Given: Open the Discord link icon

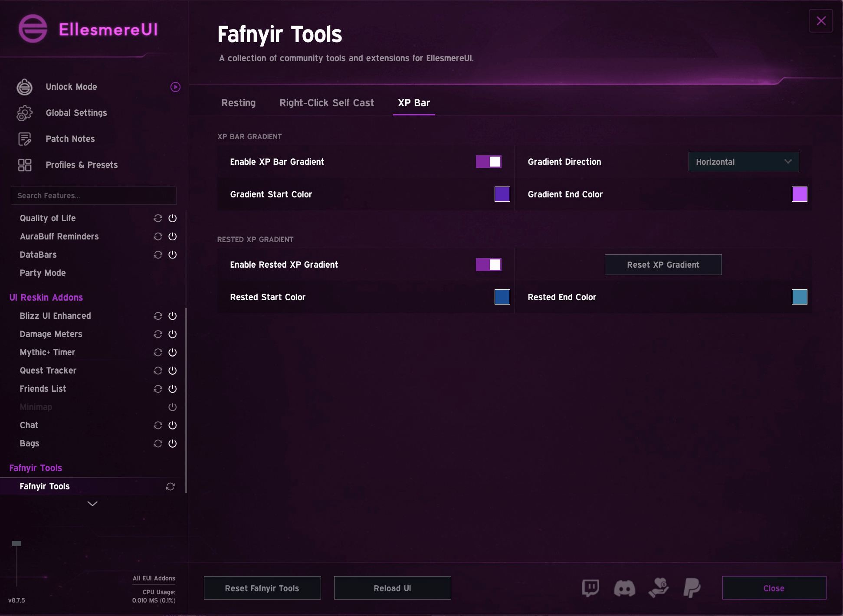Looking at the screenshot, I should [624, 589].
